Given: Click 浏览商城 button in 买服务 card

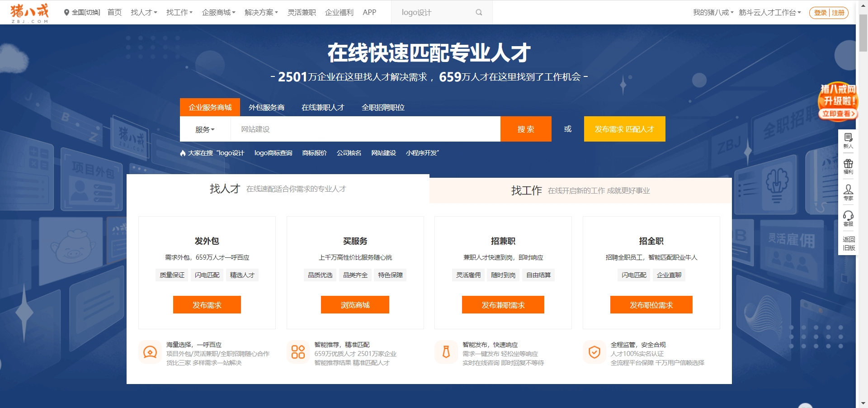Looking at the screenshot, I should point(355,305).
